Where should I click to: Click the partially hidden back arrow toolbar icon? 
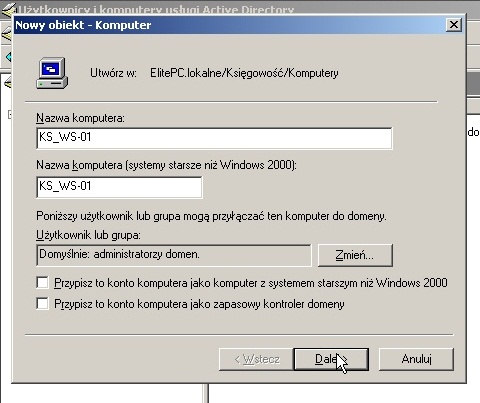pos(8,57)
